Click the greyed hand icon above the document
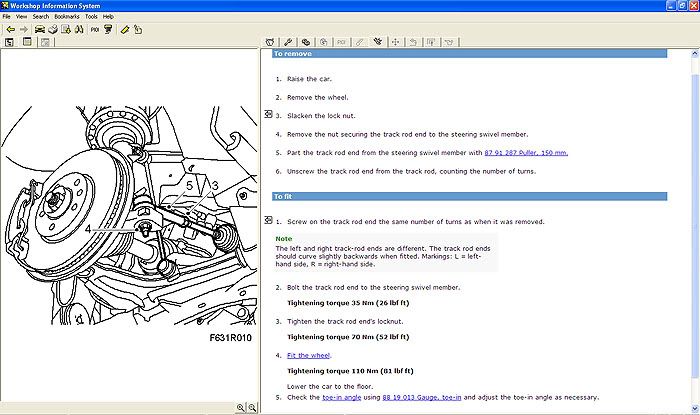 [413, 42]
